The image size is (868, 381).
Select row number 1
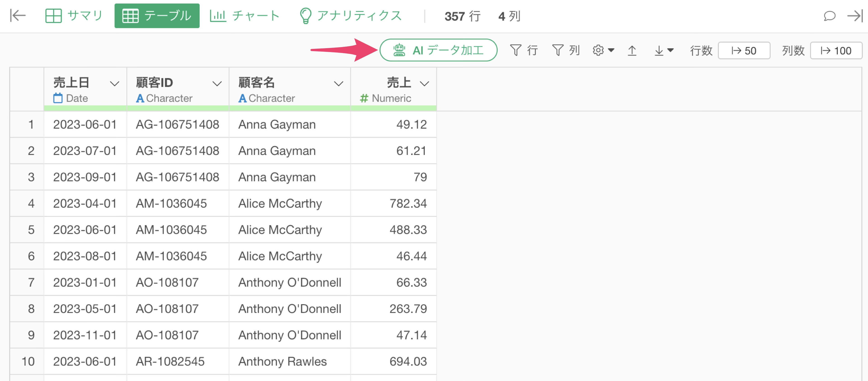click(31, 124)
